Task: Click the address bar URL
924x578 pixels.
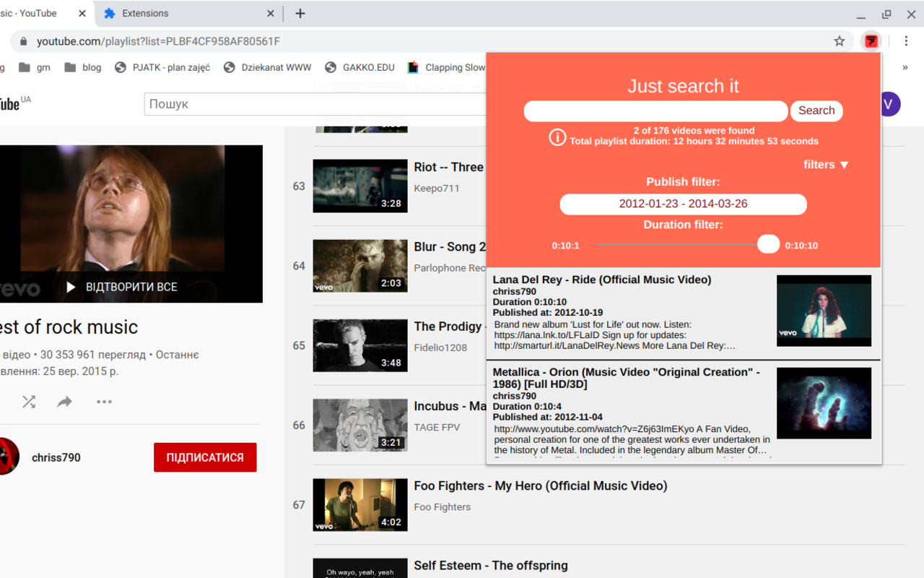Action: click(x=158, y=41)
